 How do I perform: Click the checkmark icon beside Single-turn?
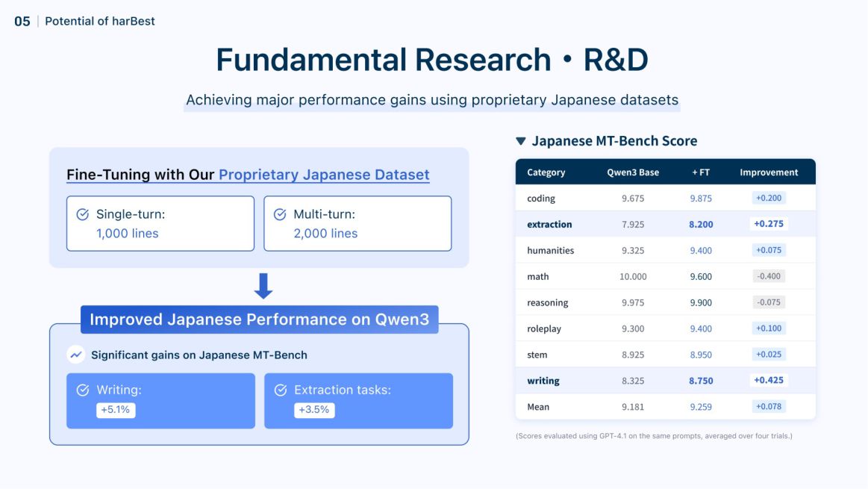83,214
